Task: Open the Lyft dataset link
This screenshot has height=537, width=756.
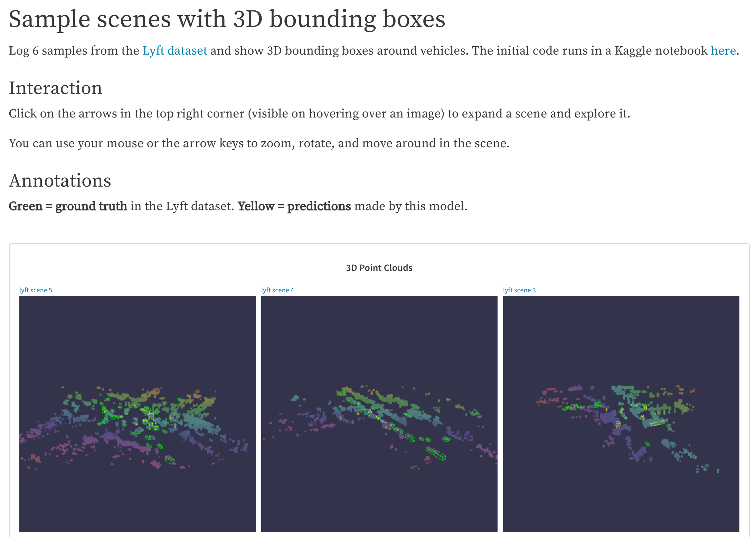Action: pos(175,50)
